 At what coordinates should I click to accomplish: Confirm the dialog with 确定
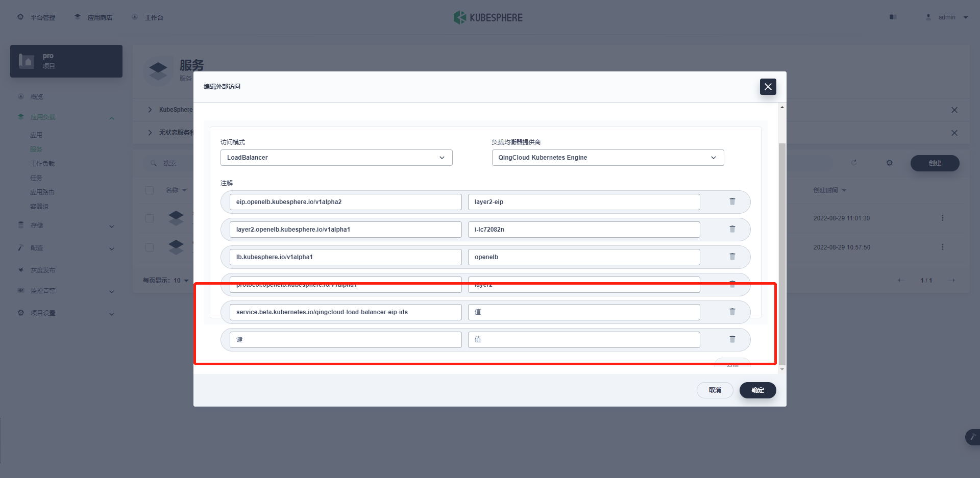757,390
